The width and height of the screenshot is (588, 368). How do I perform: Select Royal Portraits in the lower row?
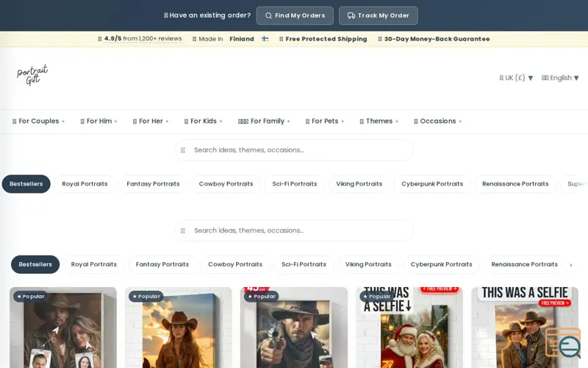pos(94,264)
